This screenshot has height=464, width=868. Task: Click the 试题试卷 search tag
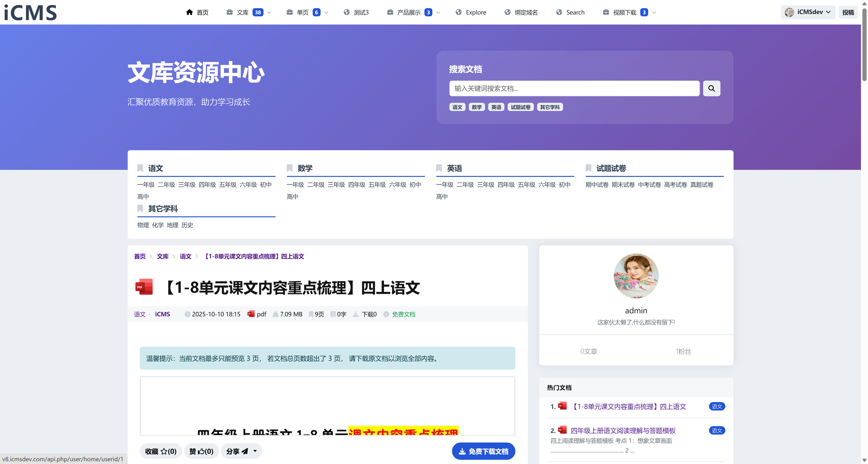[x=520, y=107]
